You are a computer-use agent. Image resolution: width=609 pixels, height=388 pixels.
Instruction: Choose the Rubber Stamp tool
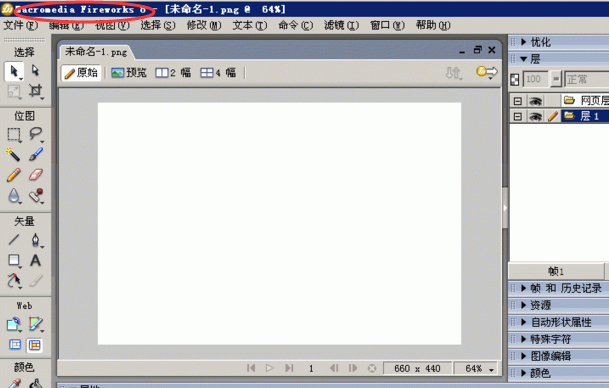pyautogui.click(x=36, y=195)
